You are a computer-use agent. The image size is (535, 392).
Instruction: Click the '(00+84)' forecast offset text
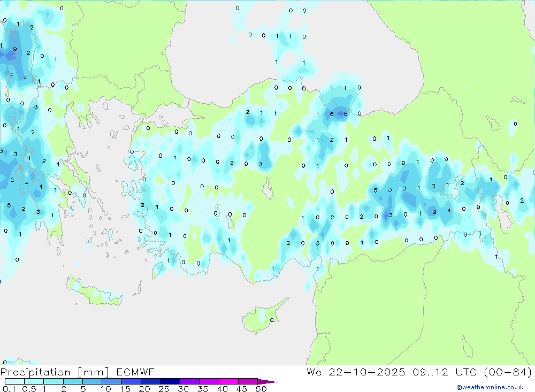508,372
